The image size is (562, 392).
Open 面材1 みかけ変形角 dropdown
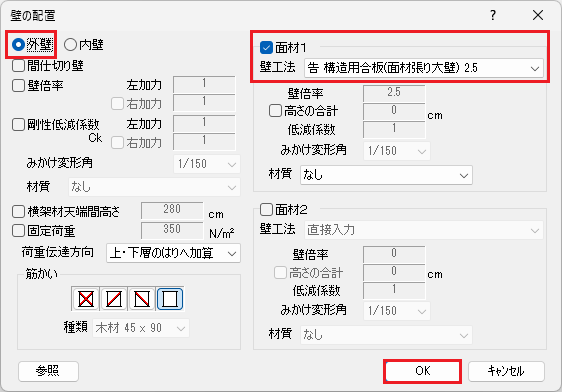(x=397, y=151)
